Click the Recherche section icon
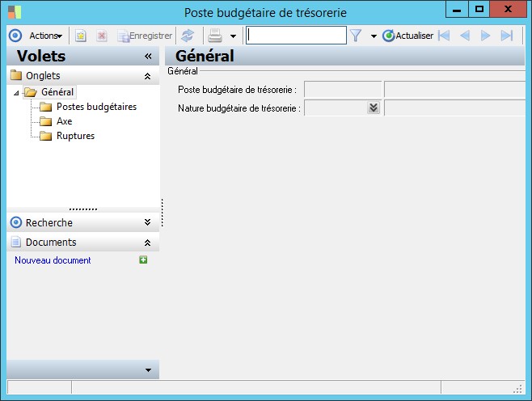Viewport: 532px width, 401px height. 16,222
